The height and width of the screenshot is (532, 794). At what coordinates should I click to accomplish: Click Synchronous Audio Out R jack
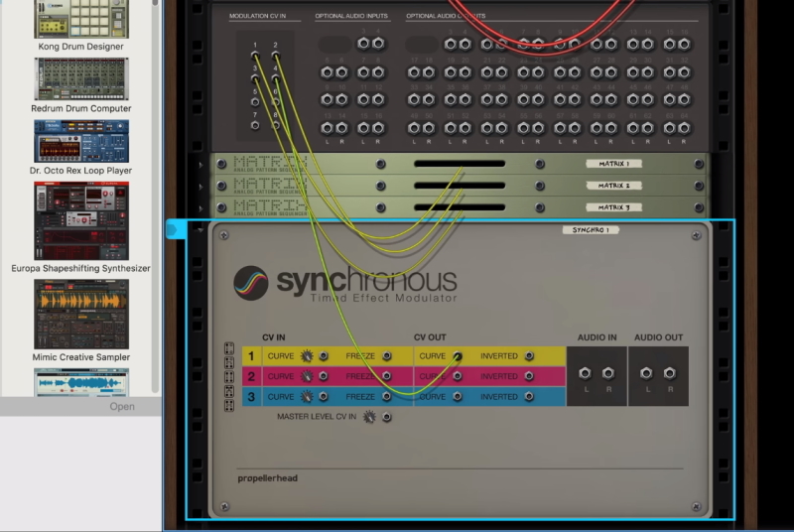point(669,373)
